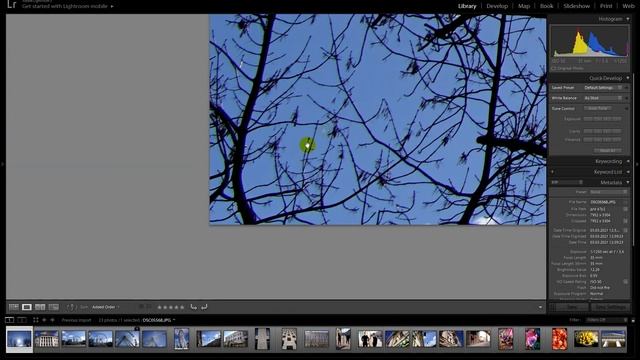The width and height of the screenshot is (640, 360).
Task: Click the Reset All button in Quick Develop
Action: 607,151
